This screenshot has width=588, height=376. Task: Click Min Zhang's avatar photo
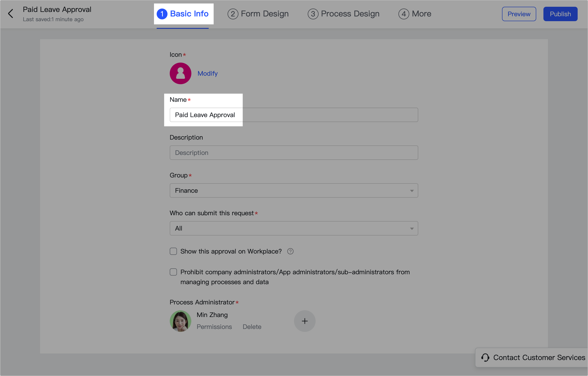[180, 321]
